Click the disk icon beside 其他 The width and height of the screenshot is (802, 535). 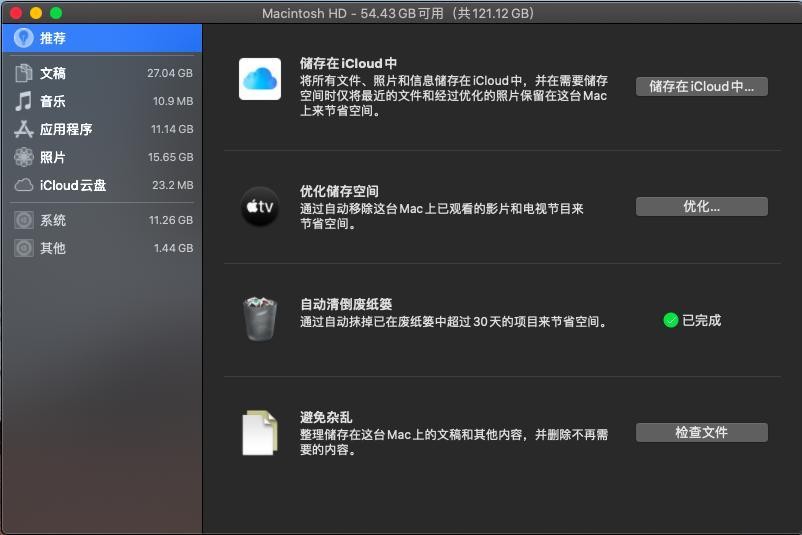pyautogui.click(x=24, y=248)
